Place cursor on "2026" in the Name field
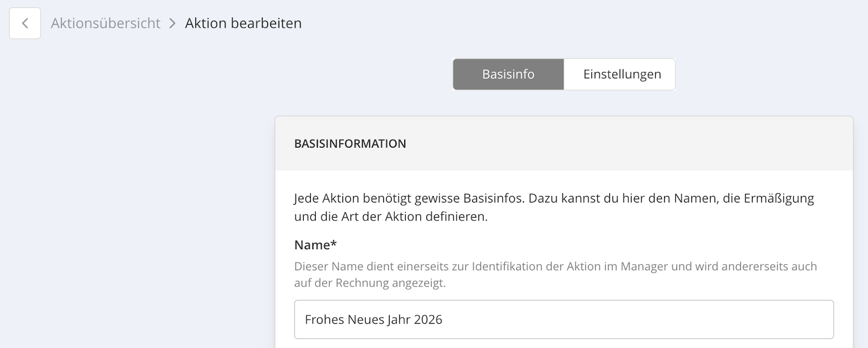The width and height of the screenshot is (868, 348). point(428,320)
